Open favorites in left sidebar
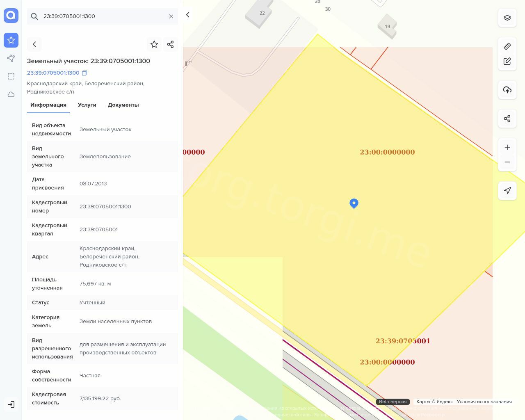This screenshot has width=525, height=420. pyautogui.click(x=11, y=40)
